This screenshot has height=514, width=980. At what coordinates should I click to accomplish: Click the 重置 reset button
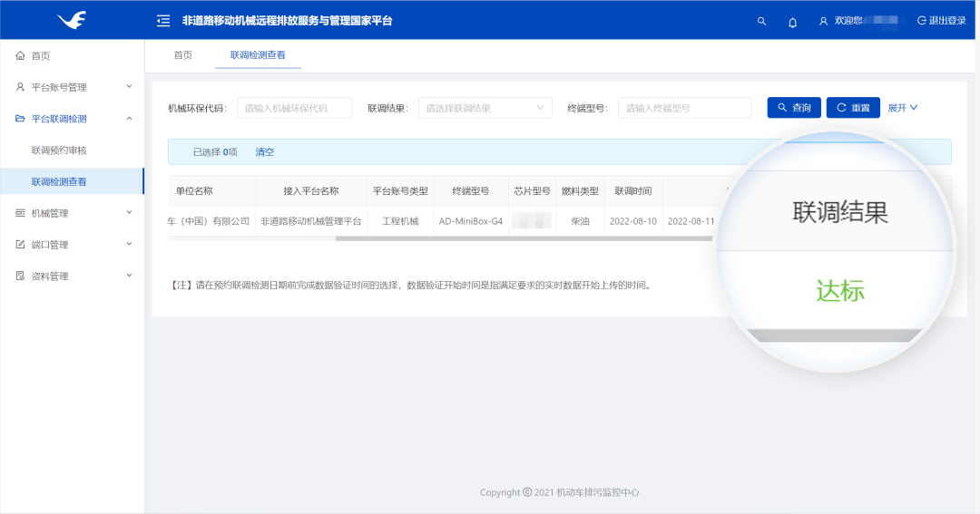(852, 108)
